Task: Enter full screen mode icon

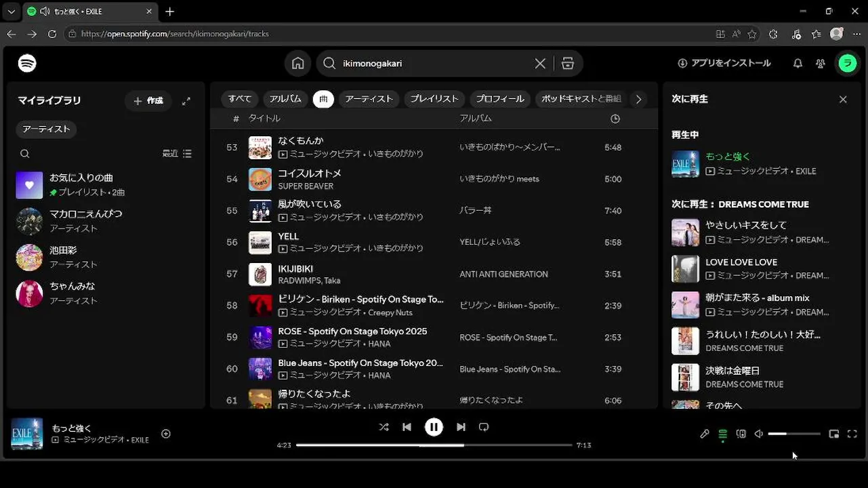Action: click(852, 434)
